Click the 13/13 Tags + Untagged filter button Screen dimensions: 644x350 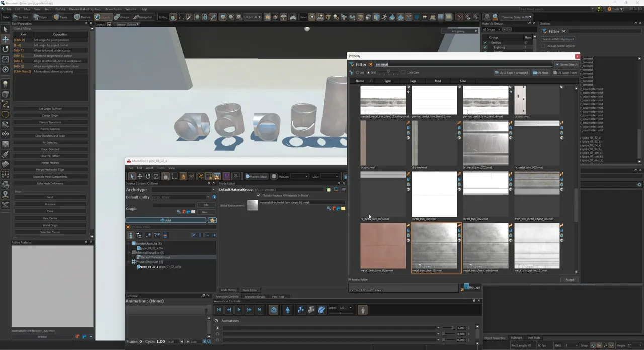[x=512, y=73]
